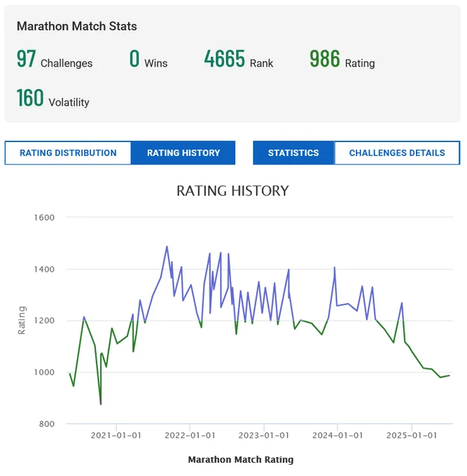Image resolution: width=467 pixels, height=476 pixels.
Task: Click the RATING HISTORY chart title
Action: 232,191
